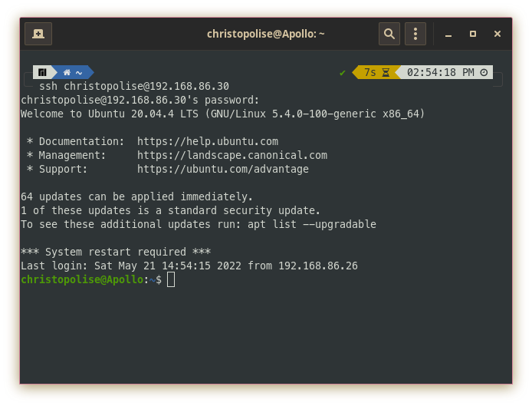The height and width of the screenshot is (406, 532).
Task: Click the Welcome to Ubuntu 20.04.4 line
Action: click(222, 114)
